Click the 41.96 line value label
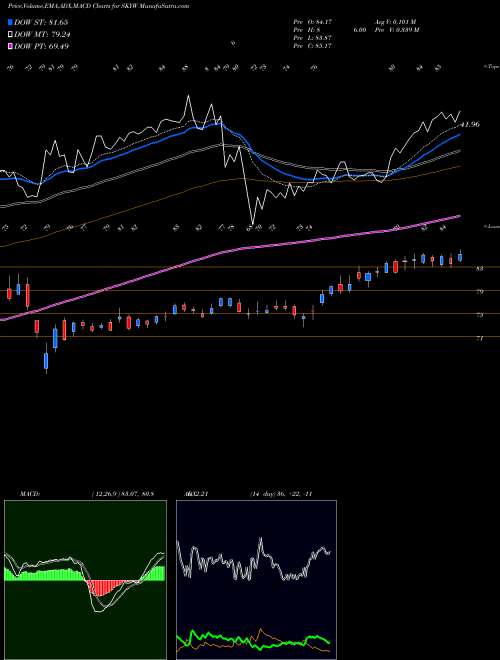 (470, 125)
